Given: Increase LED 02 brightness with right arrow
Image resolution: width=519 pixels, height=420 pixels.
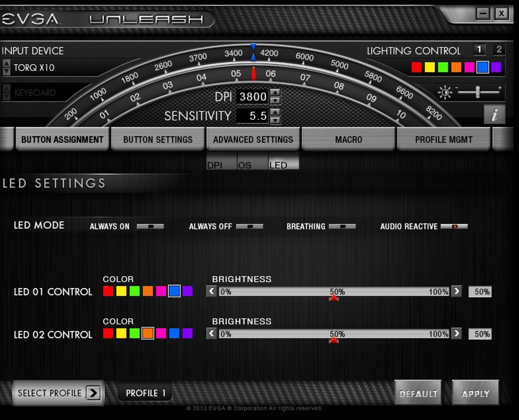Looking at the screenshot, I should (457, 333).
